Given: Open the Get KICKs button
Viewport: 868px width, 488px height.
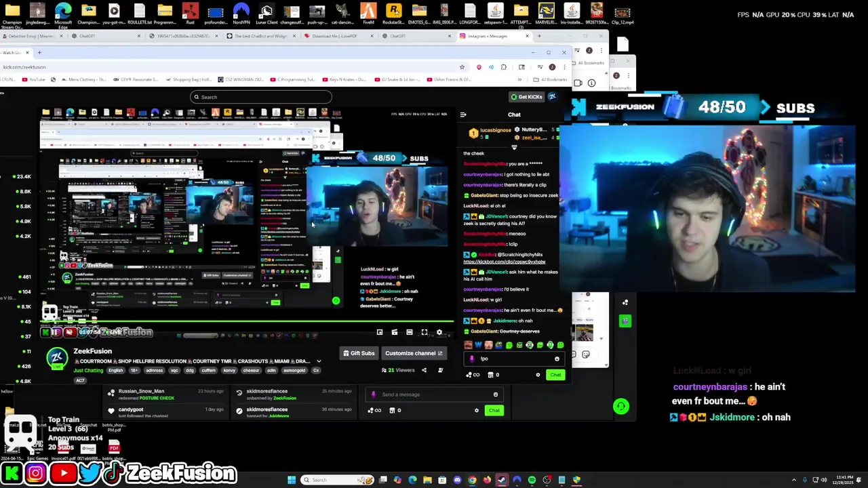Looking at the screenshot, I should [x=526, y=97].
